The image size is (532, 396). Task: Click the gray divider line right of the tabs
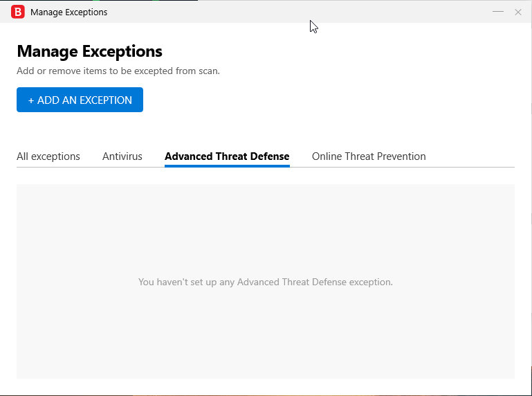(470, 167)
